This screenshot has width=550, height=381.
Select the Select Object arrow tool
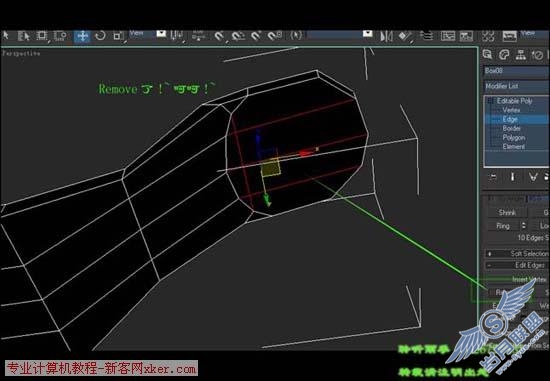6,35
